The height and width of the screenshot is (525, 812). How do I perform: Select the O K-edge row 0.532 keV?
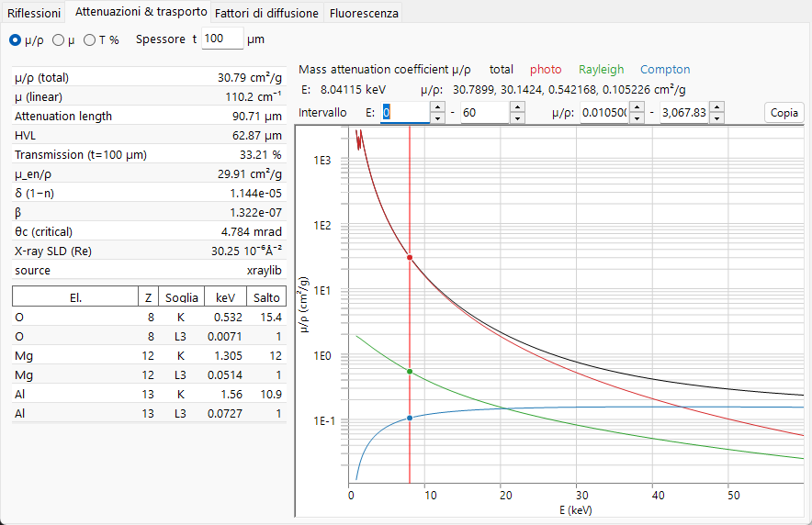tap(149, 317)
